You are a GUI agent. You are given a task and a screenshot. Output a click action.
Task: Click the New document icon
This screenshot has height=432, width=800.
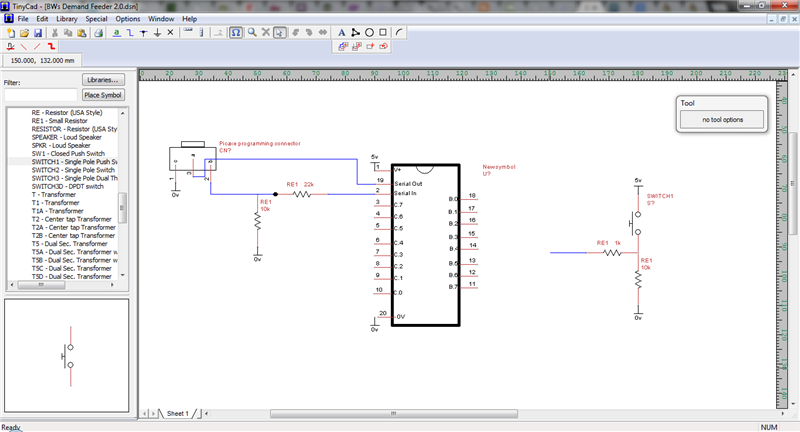[10, 32]
